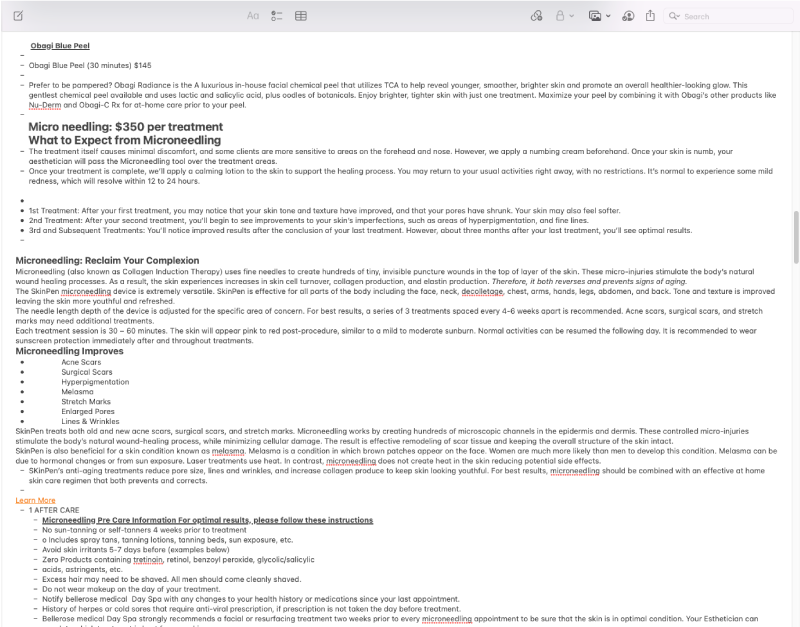Create a new note with compose icon

(18, 16)
